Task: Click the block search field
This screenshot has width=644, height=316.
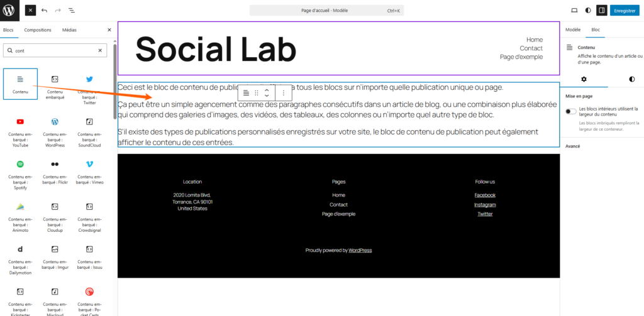Action: (x=55, y=50)
